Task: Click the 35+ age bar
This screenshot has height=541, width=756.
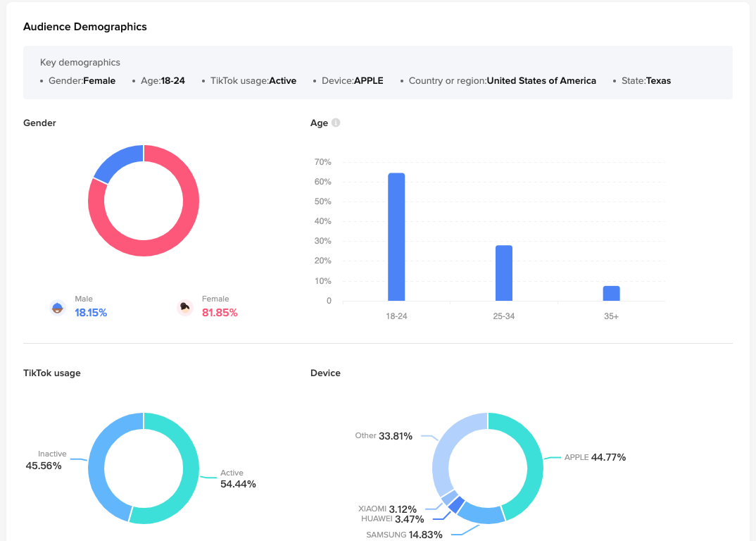Action: [611, 293]
